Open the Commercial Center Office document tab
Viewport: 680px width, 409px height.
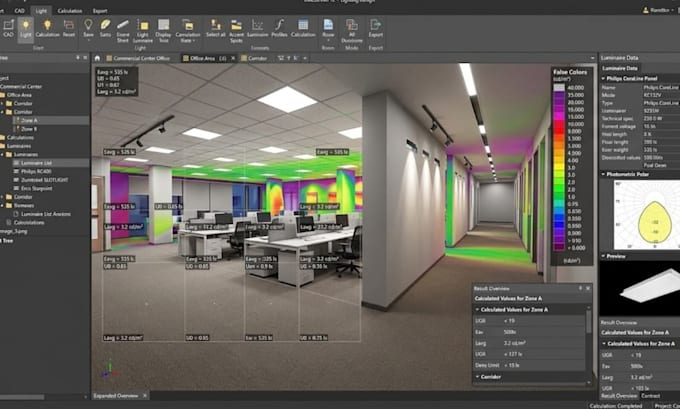pos(139,58)
